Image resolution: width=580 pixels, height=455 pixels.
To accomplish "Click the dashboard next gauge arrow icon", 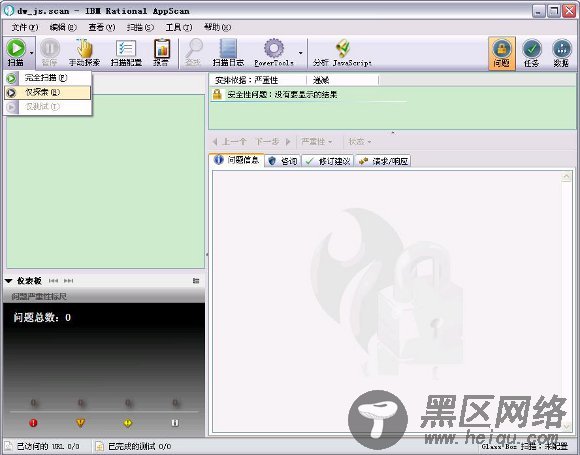I will 69,281.
